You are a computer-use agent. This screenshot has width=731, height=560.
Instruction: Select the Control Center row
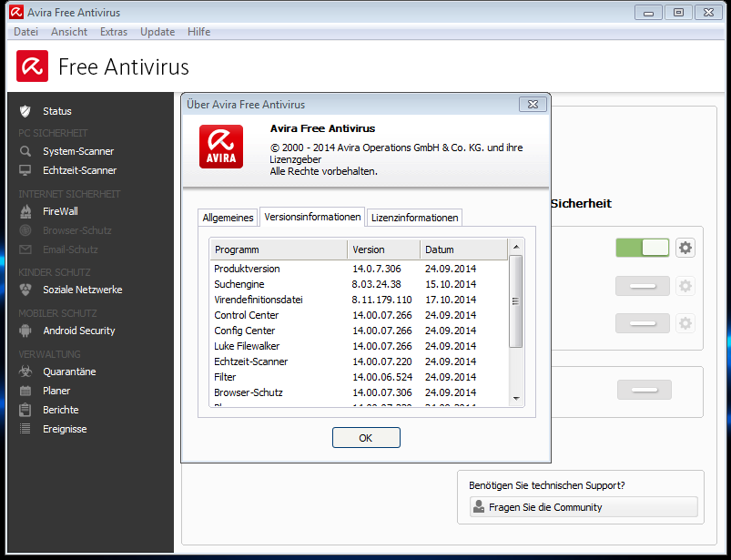tap(359, 315)
